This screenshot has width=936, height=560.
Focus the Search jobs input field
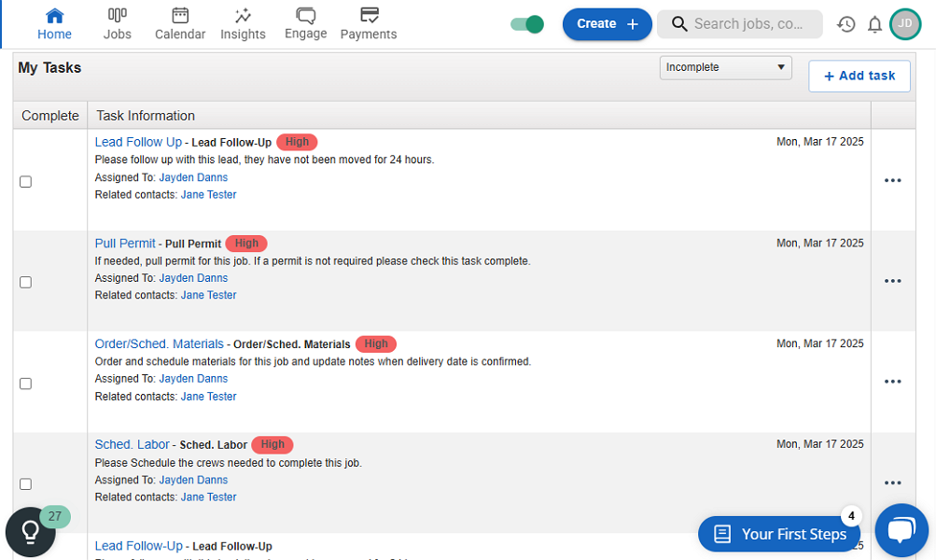point(740,24)
